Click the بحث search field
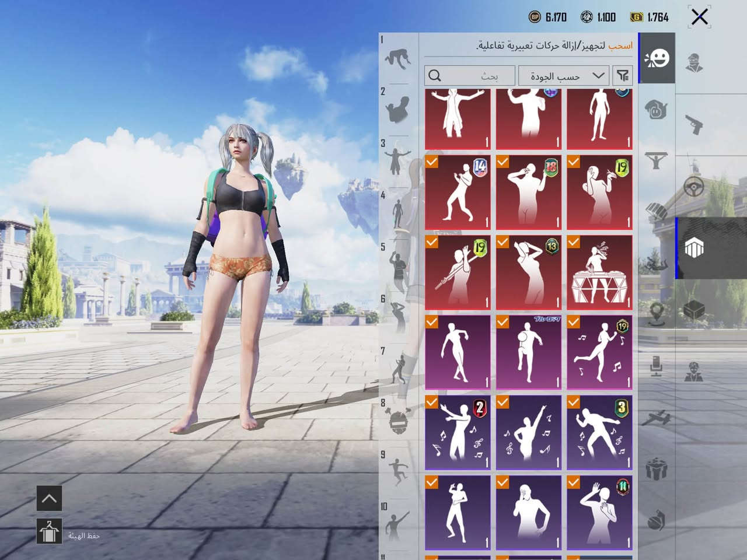Viewport: 747px width, 560px height. click(470, 76)
